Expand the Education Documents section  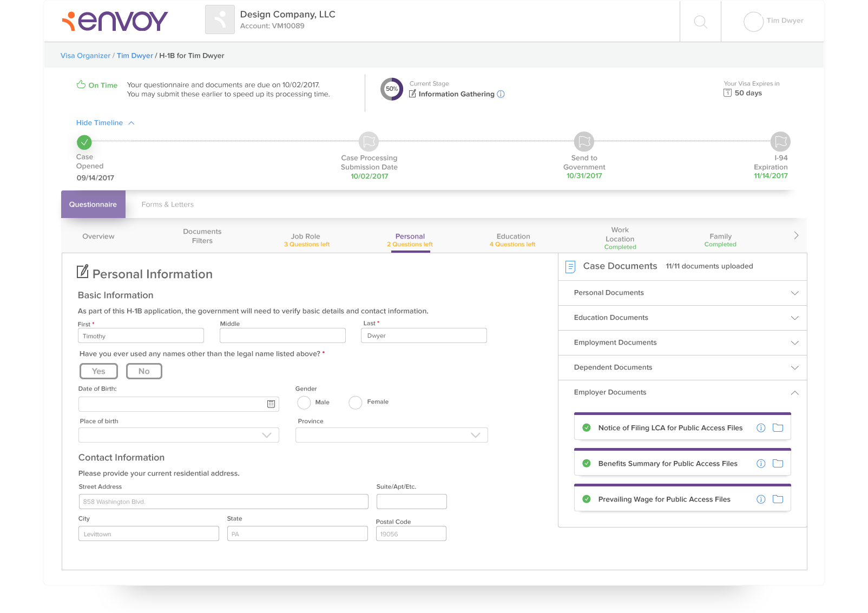tap(682, 318)
